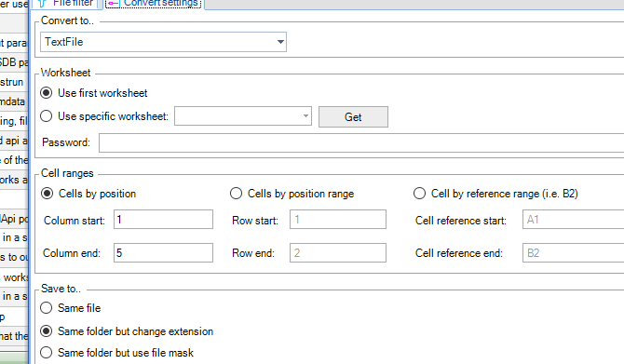Click the Cell reference start field
624x364 pixels.
(x=573, y=219)
